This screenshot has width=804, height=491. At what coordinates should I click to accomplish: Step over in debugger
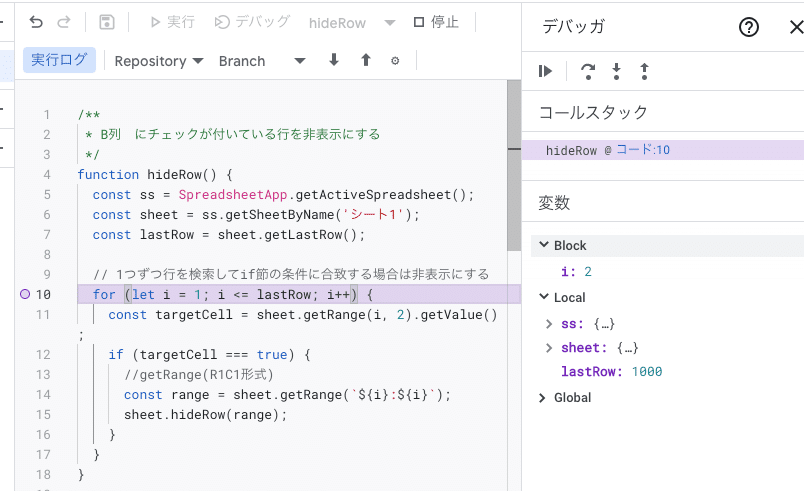(x=588, y=71)
